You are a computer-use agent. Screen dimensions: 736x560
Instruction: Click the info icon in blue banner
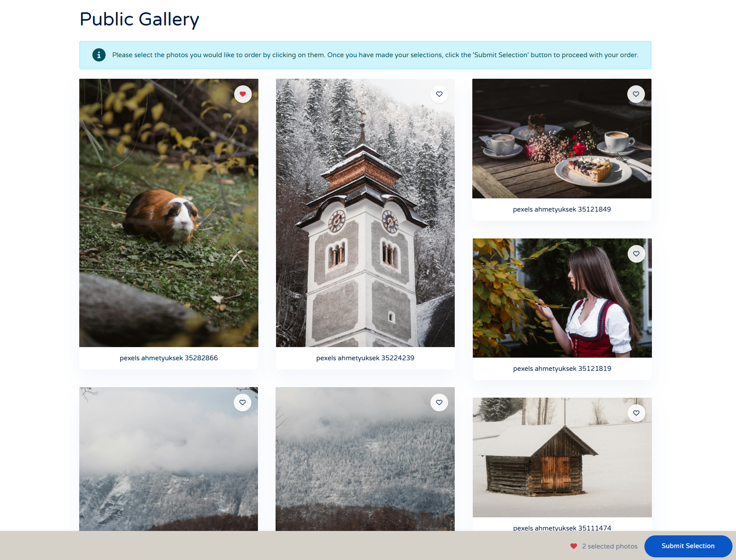pos(99,55)
